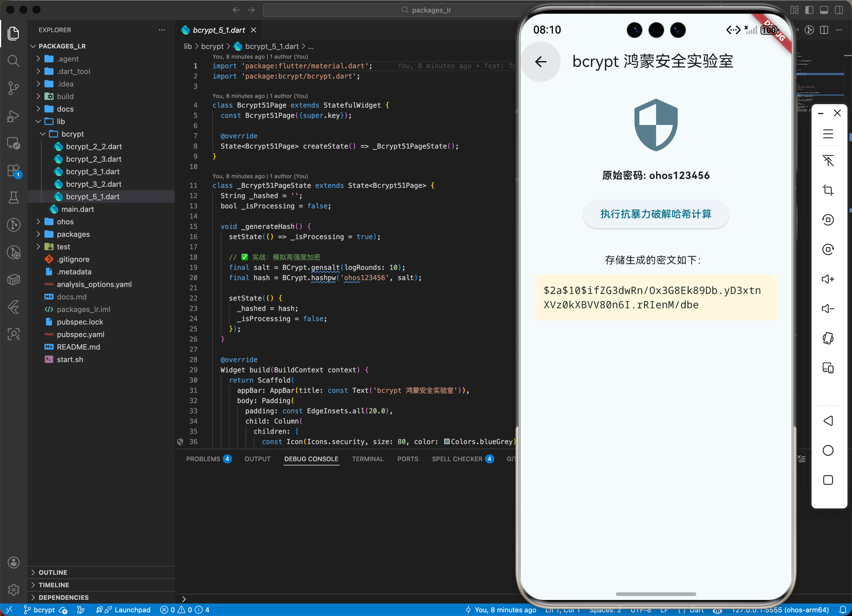
Task: Open the Source Control view
Action: pyautogui.click(x=13, y=88)
